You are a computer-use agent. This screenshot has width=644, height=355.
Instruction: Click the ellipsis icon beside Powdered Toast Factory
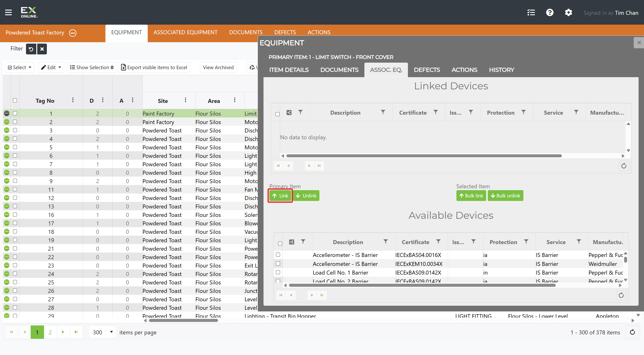73,33
